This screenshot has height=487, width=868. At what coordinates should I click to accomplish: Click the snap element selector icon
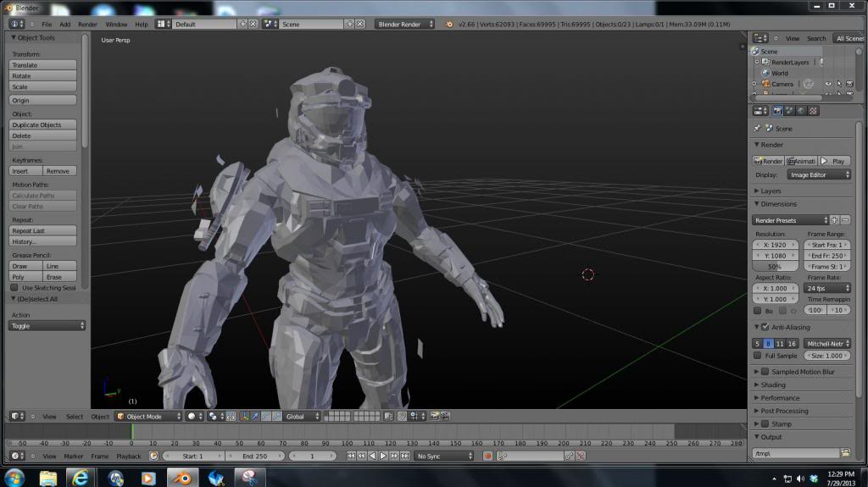pyautogui.click(x=415, y=416)
